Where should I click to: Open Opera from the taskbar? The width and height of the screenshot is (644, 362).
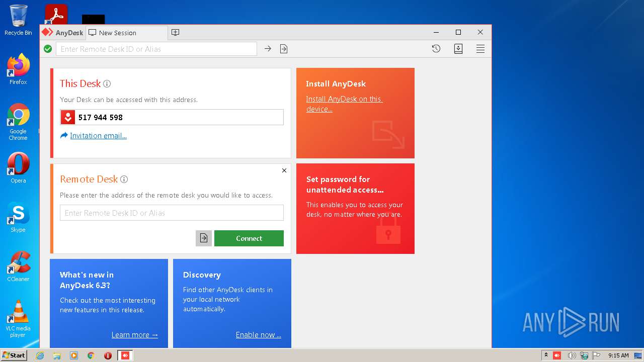point(108,355)
